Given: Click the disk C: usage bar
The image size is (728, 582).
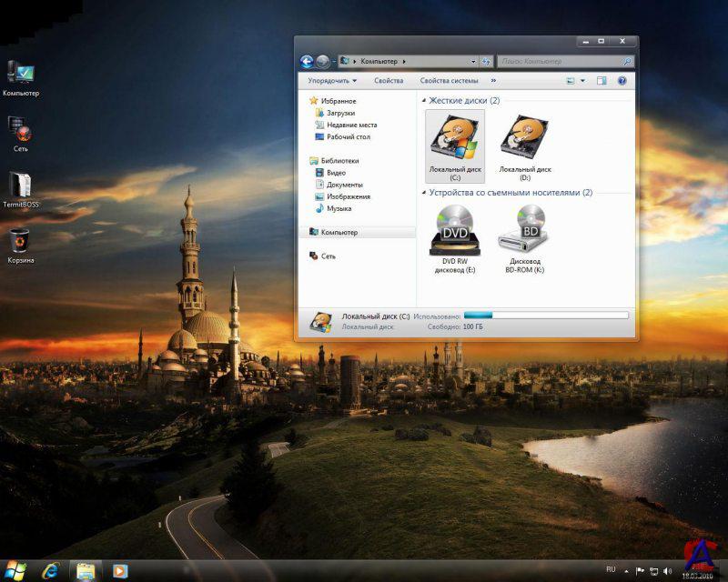Looking at the screenshot, I should coord(546,315).
